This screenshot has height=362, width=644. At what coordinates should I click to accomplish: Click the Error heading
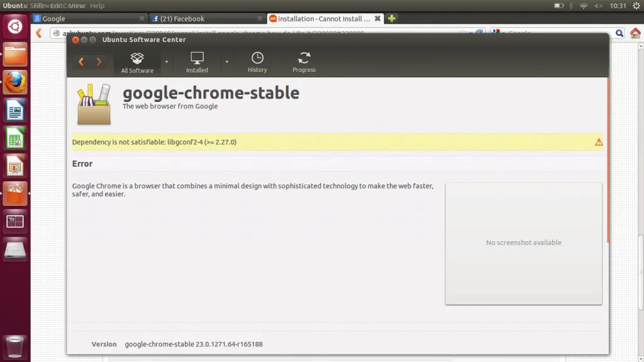[82, 164]
